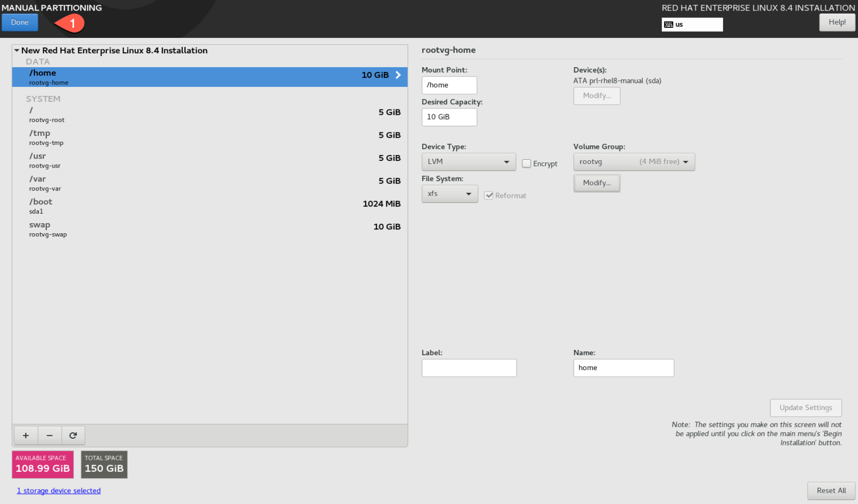Toggle the Encrypt checkbox
The height and width of the screenshot is (504, 858).
[527, 164]
